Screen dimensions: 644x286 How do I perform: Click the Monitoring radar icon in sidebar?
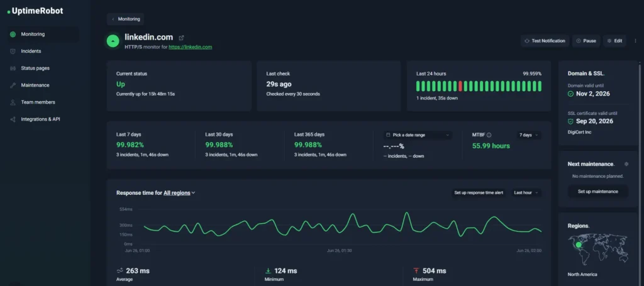click(13, 35)
